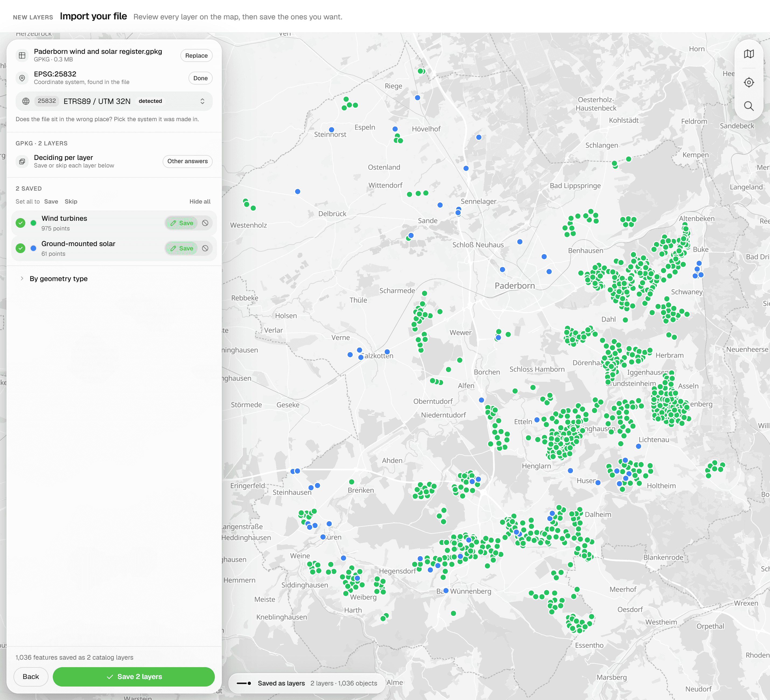Click the Geseke map label
Screen dimensions: 770x700
pyautogui.click(x=288, y=405)
